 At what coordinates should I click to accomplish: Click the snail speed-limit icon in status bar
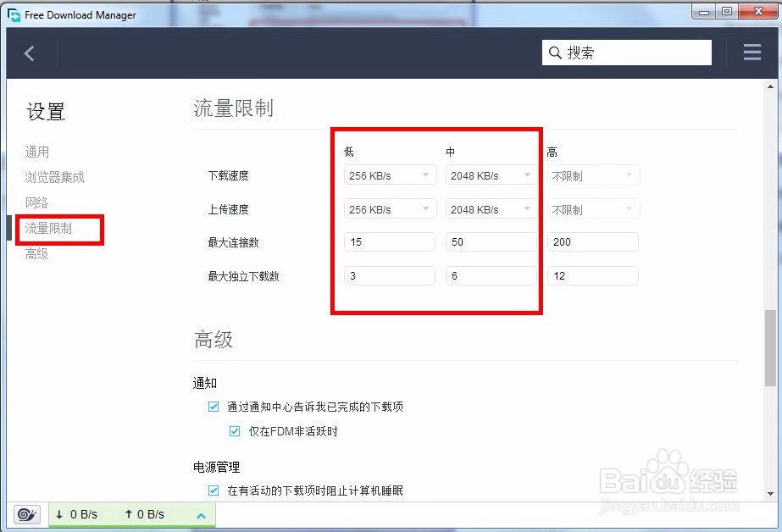click(25, 514)
